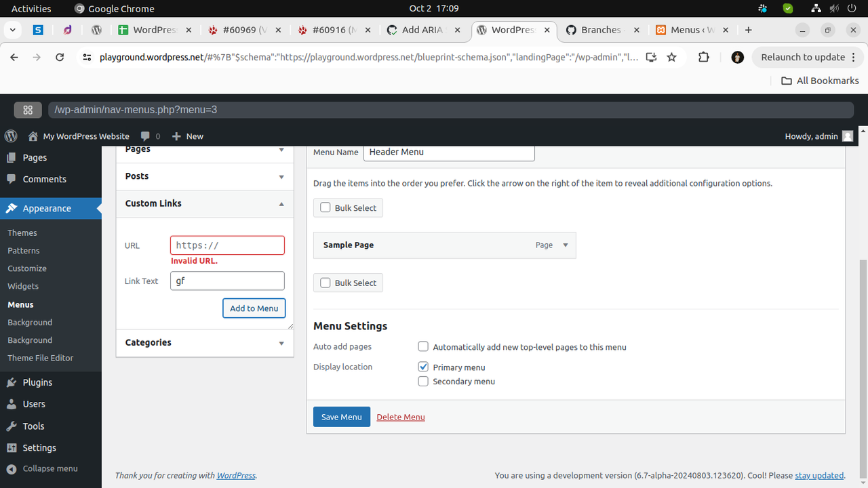868x488 pixels.
Task: Click the custom link URL field
Action: (227, 245)
